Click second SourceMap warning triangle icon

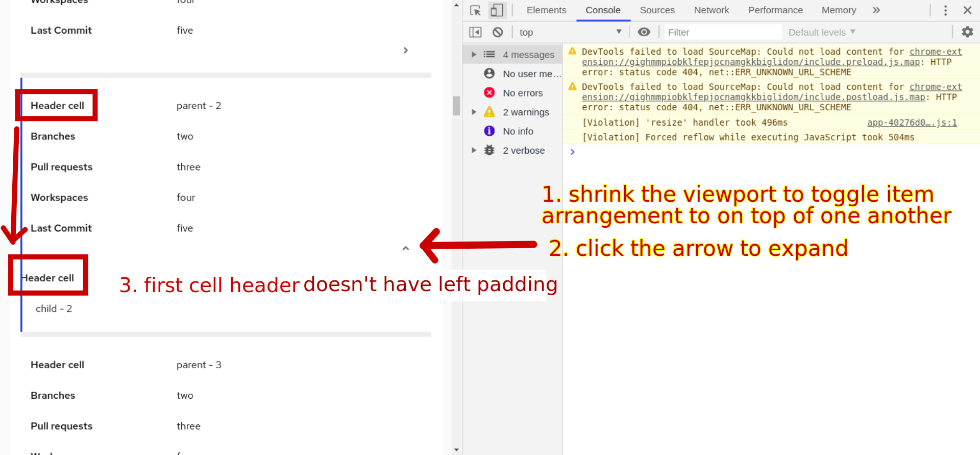point(573,86)
